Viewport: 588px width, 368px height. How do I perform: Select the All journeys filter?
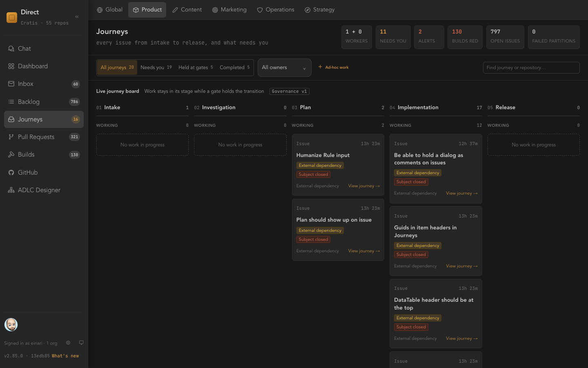point(117,67)
